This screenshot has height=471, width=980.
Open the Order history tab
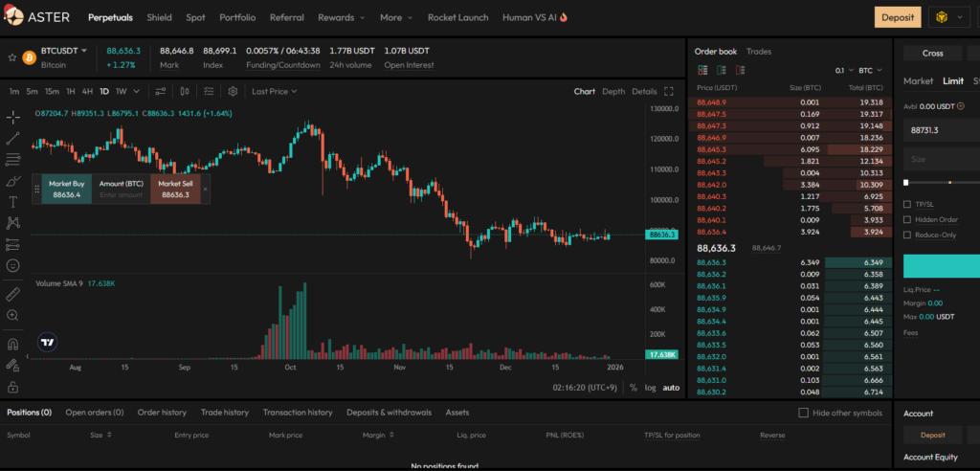tap(162, 413)
